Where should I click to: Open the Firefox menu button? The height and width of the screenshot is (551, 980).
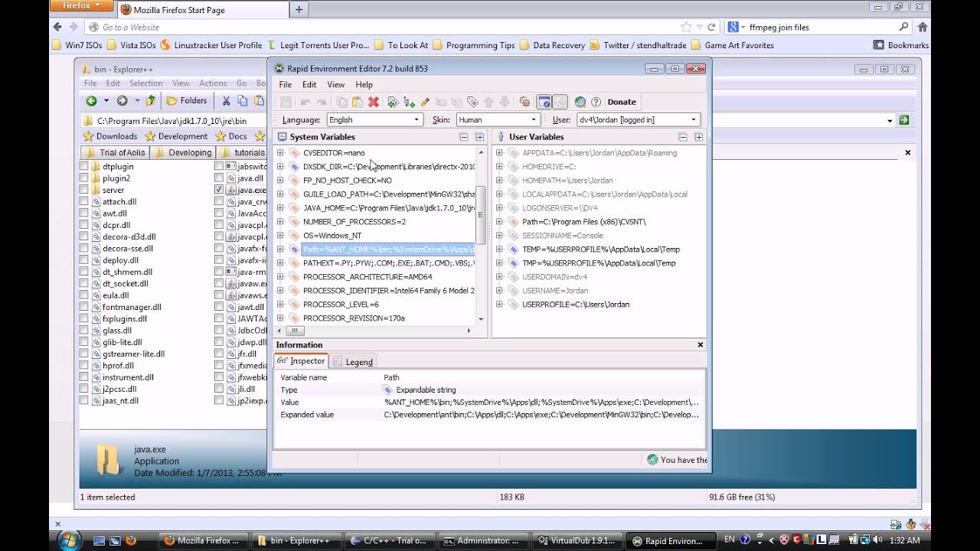click(x=81, y=6)
